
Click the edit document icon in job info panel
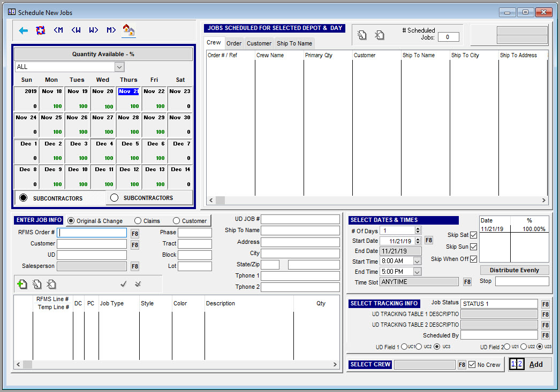(37, 284)
